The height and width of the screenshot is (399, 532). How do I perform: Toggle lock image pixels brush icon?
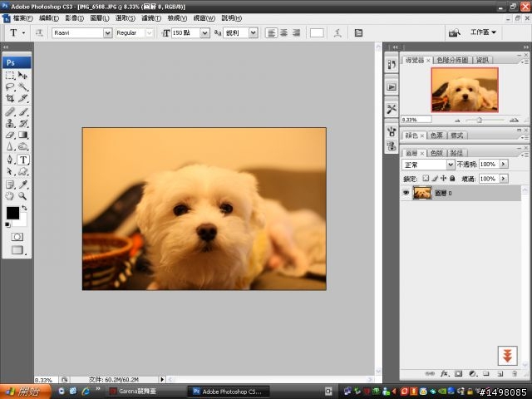[435, 178]
